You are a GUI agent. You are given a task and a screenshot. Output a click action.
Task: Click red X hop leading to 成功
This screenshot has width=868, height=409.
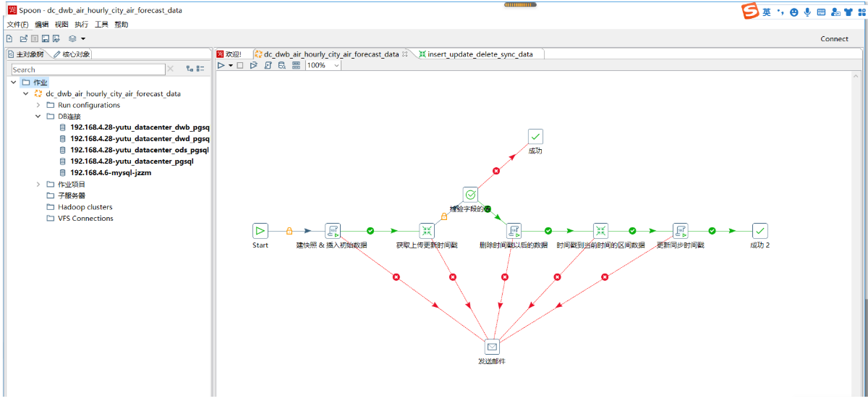496,172
